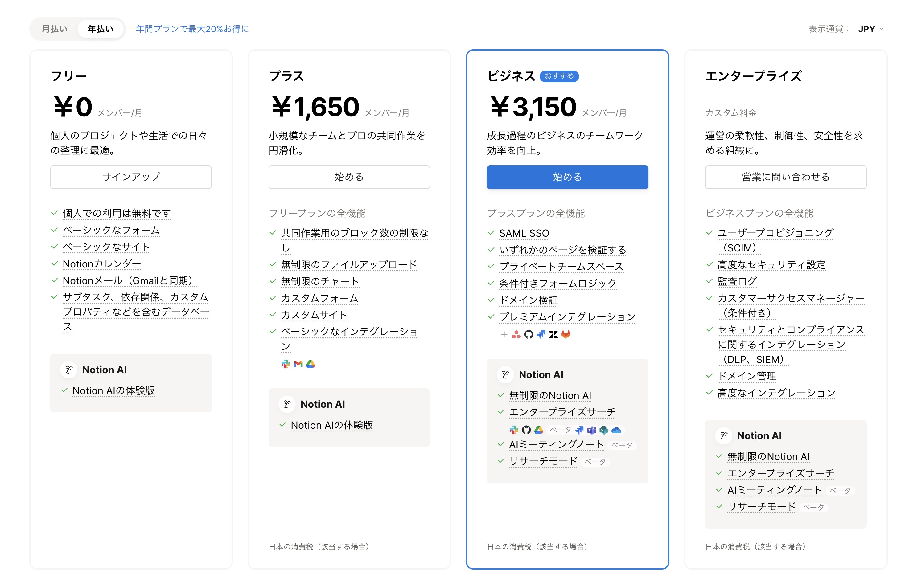Click OneDrive cloud icon in beta connectors

coord(616,430)
